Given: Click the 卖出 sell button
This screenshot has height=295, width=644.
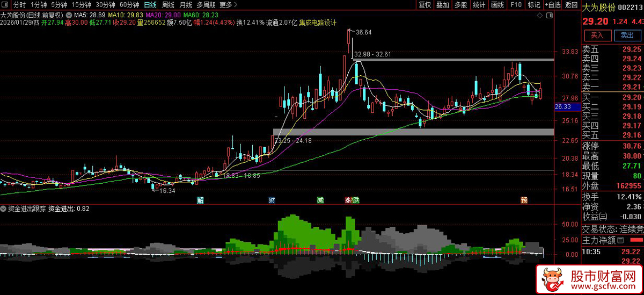Looking at the screenshot, I should pyautogui.click(x=627, y=35).
